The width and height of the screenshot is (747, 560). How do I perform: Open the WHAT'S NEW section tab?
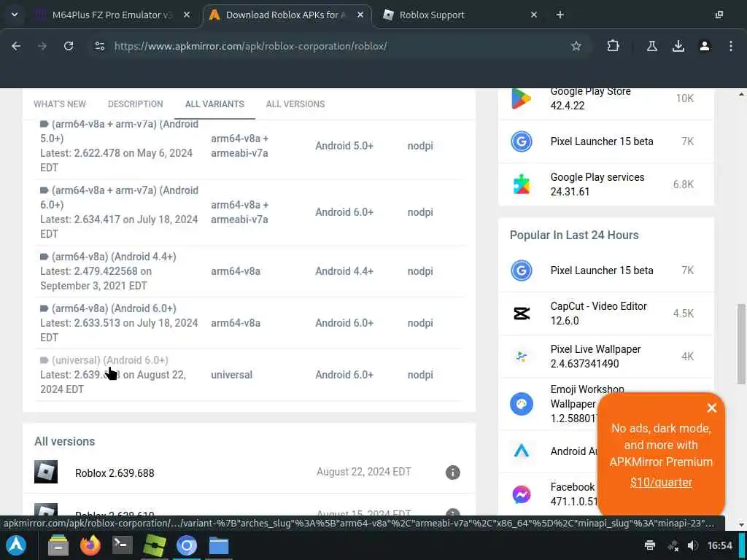coord(60,104)
